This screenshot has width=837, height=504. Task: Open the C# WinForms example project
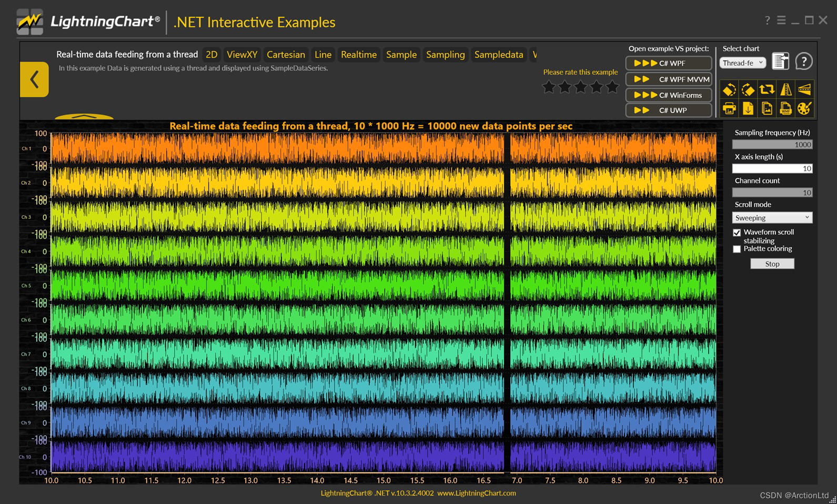669,95
